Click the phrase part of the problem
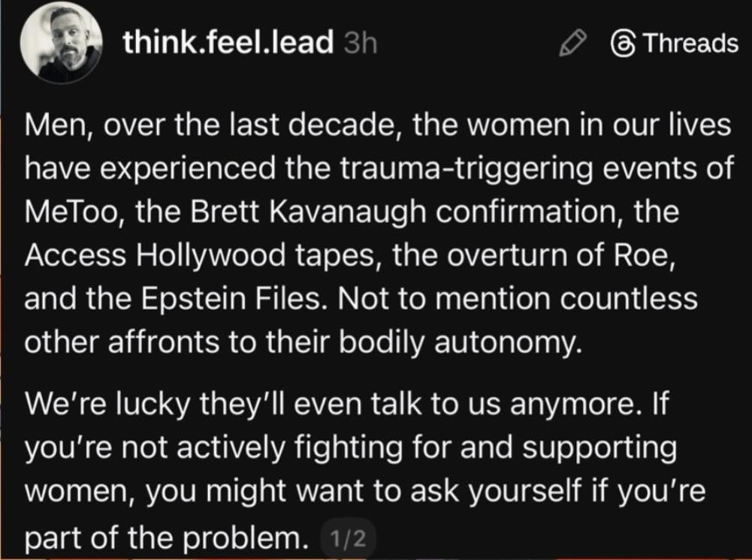The width and height of the screenshot is (752, 560). pos(167,537)
